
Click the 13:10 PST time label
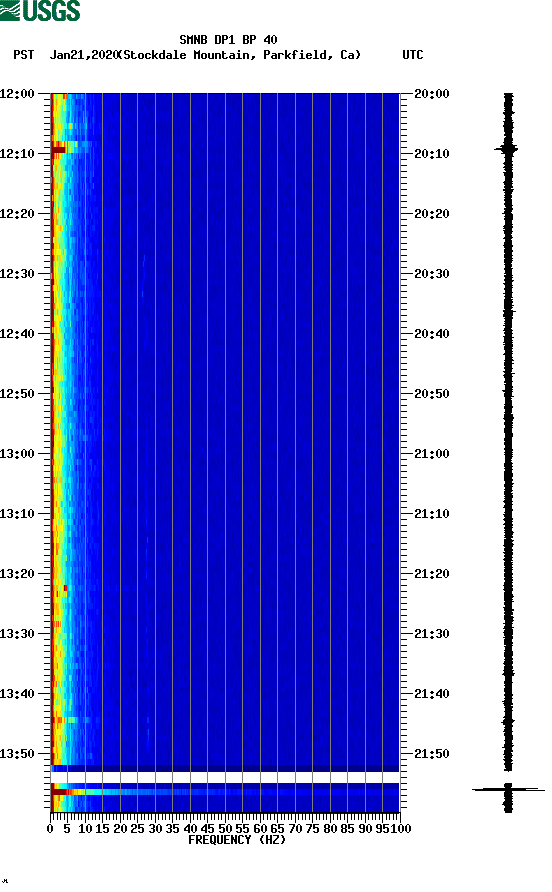17,514
